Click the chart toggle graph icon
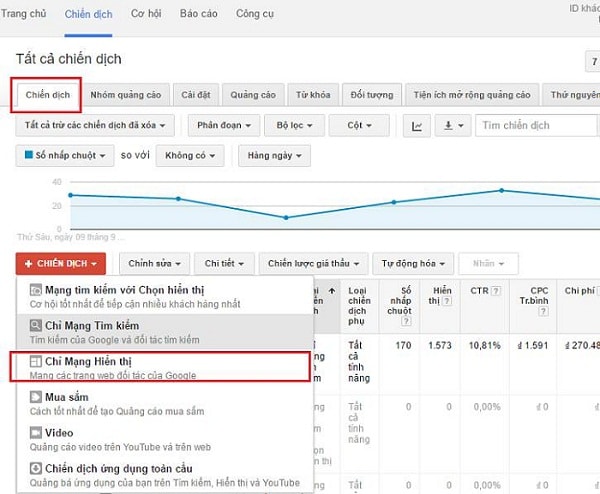 (416, 125)
